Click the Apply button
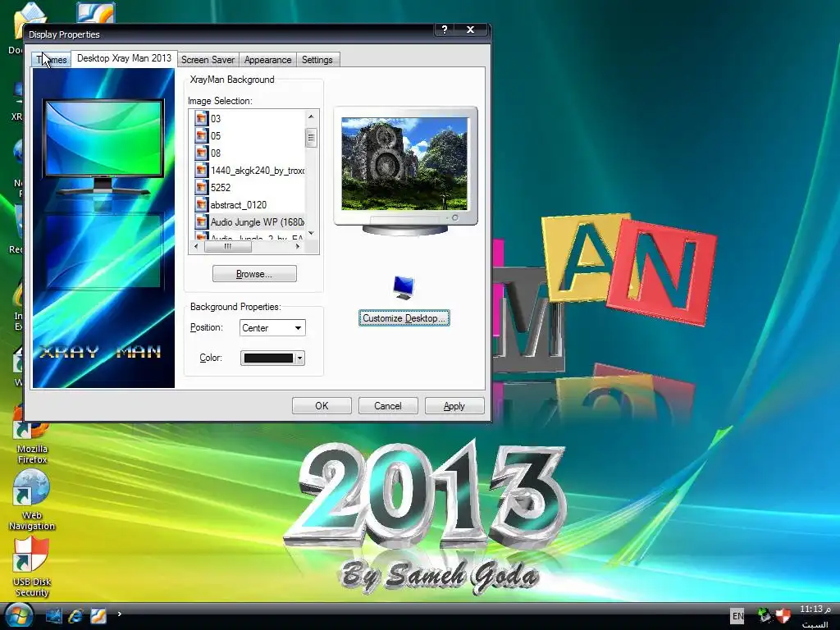 click(x=454, y=406)
